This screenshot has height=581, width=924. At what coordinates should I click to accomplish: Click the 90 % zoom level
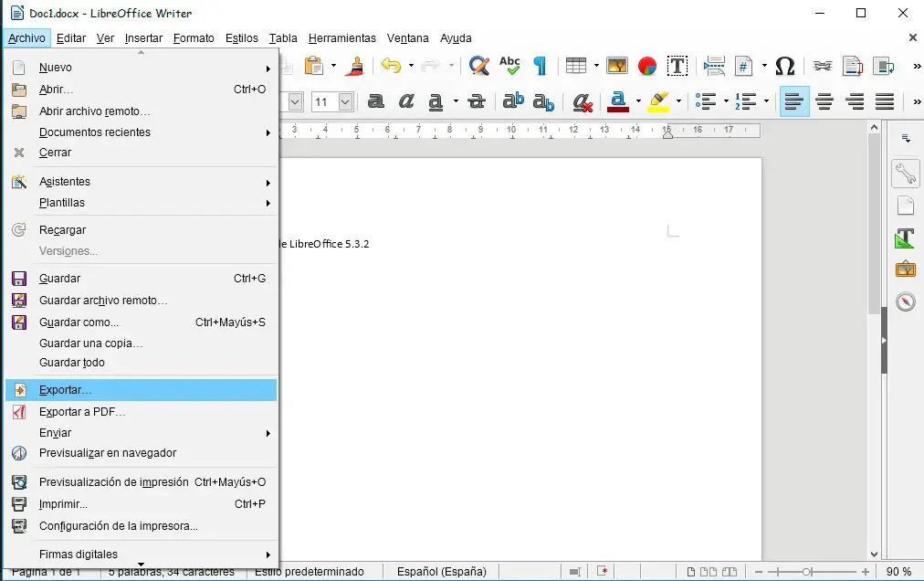[x=898, y=572]
